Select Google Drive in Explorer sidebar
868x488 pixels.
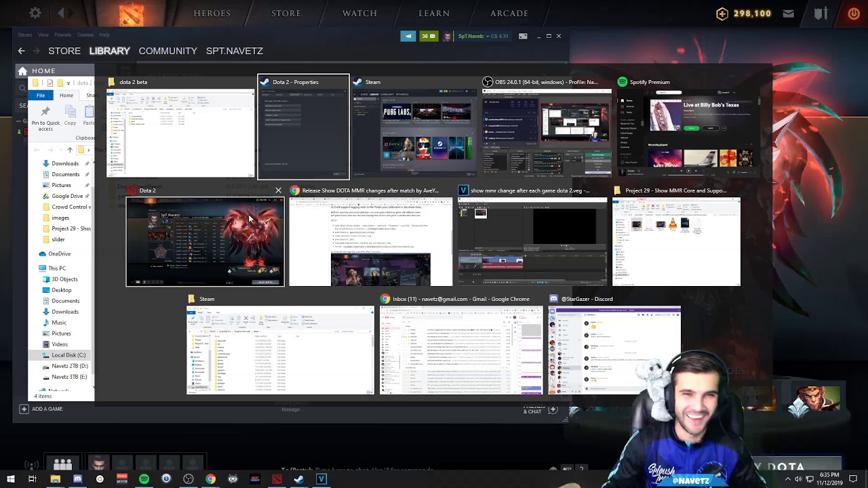point(67,196)
